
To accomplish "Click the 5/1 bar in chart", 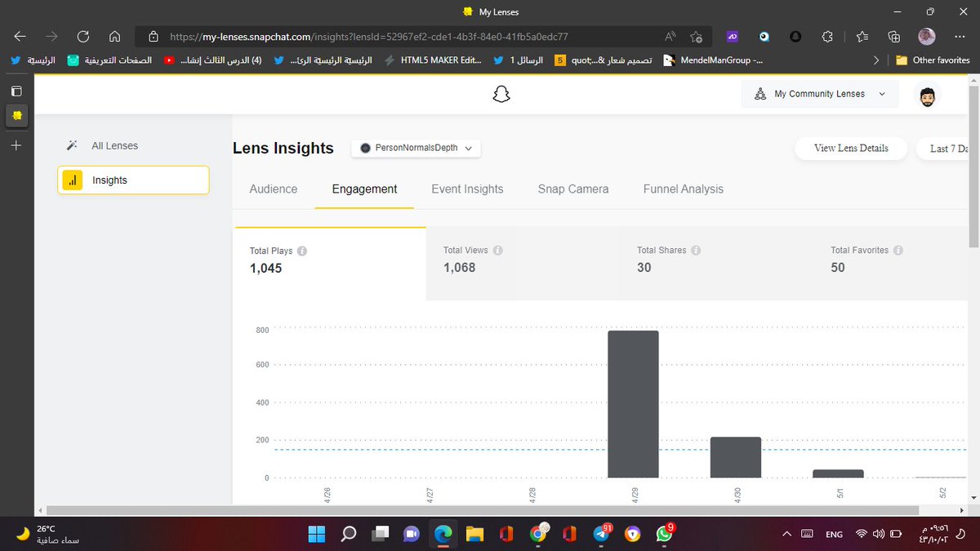I will (x=838, y=473).
